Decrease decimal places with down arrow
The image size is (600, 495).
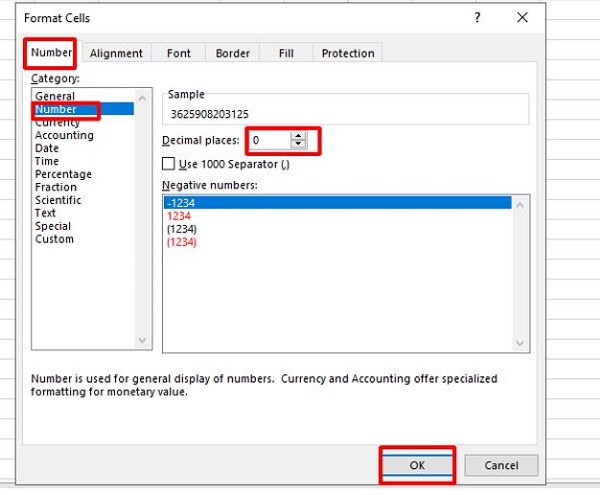click(x=297, y=145)
